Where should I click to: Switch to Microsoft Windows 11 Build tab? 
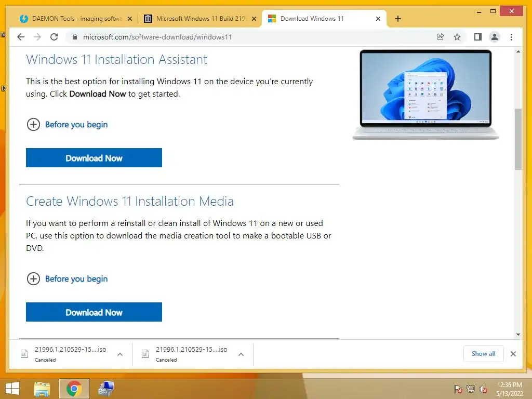pyautogui.click(x=199, y=19)
